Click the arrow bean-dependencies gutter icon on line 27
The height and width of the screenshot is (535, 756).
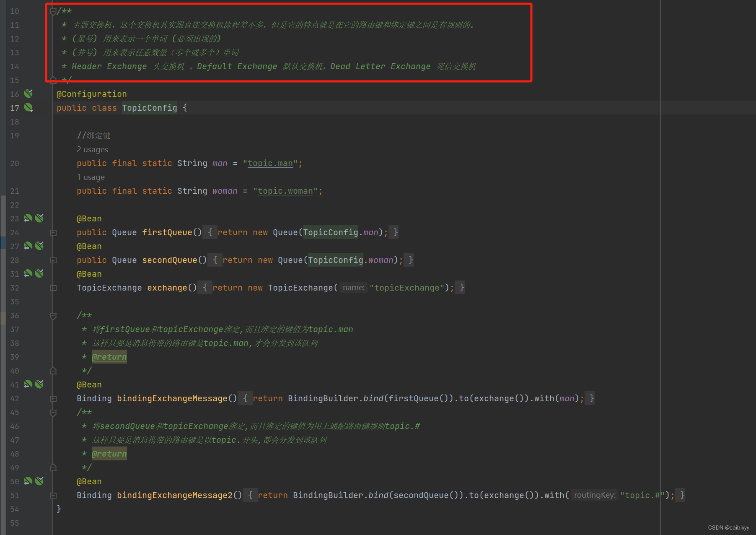coord(28,246)
